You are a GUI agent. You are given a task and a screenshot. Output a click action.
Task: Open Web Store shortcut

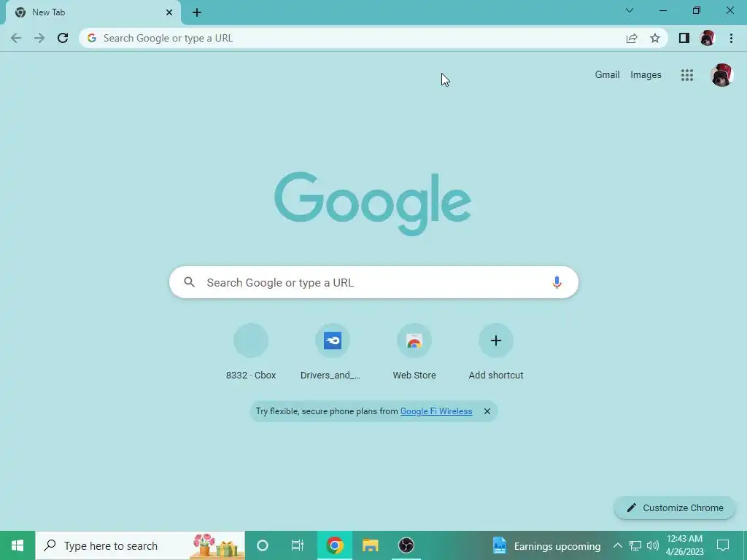[x=414, y=352]
